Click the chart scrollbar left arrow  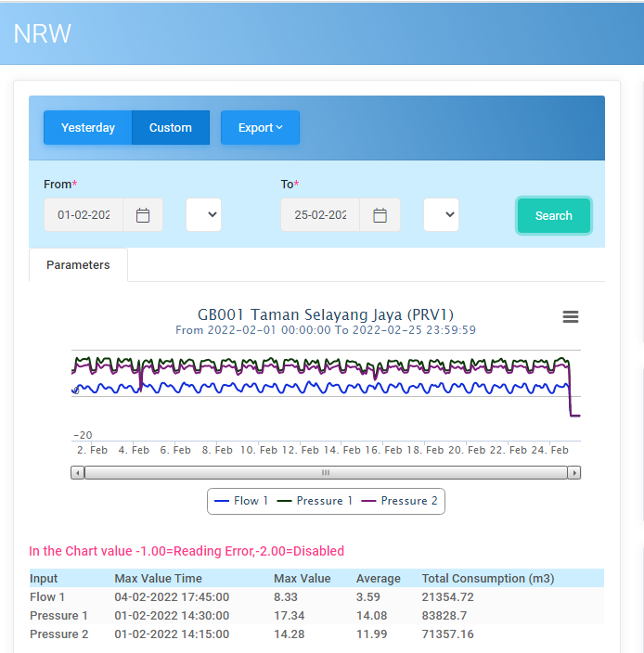point(78,472)
